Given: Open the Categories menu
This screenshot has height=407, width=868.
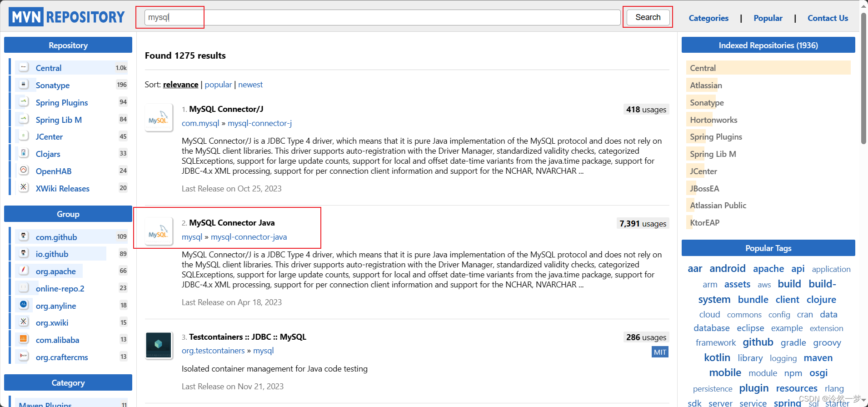Looking at the screenshot, I should [x=708, y=18].
